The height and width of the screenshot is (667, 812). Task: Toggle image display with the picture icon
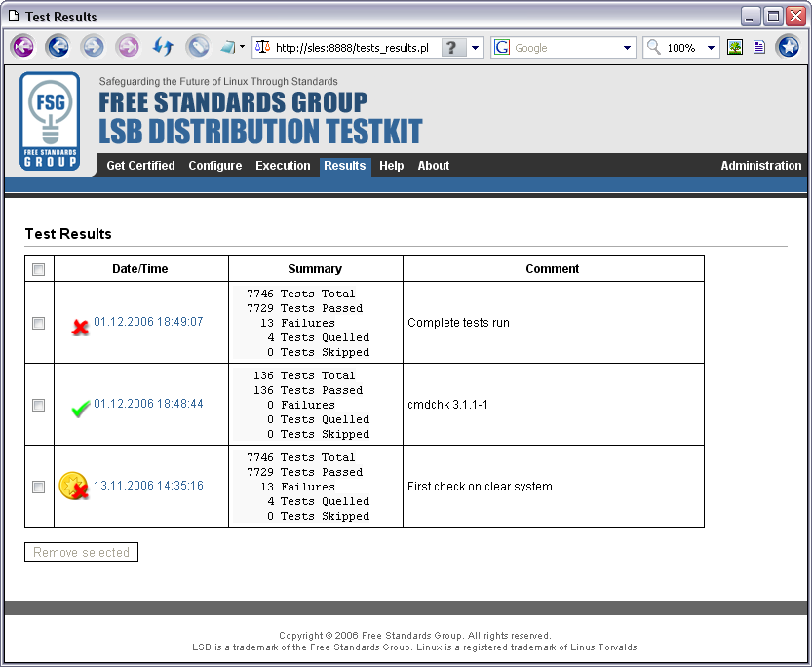click(735, 47)
